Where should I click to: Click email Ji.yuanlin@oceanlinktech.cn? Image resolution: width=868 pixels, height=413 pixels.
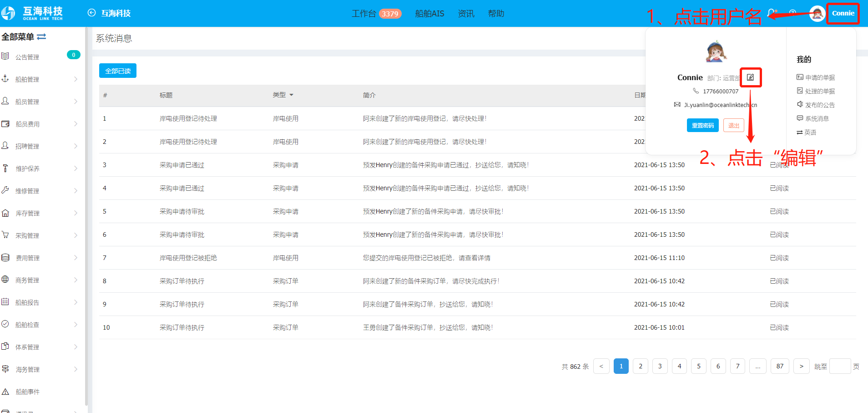[x=721, y=105]
